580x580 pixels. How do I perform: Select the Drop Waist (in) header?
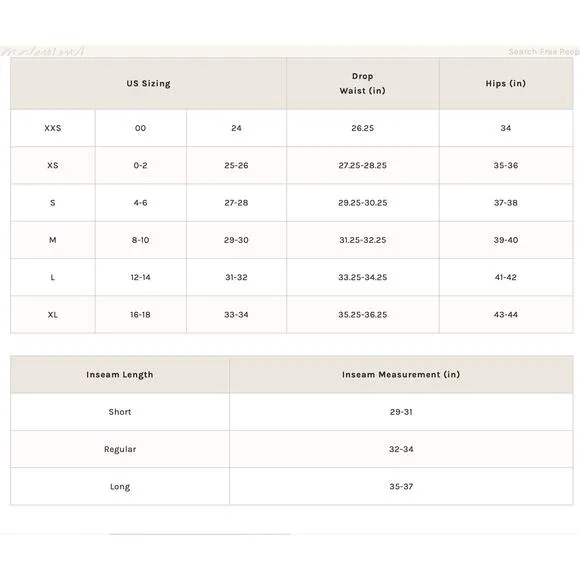pos(362,84)
